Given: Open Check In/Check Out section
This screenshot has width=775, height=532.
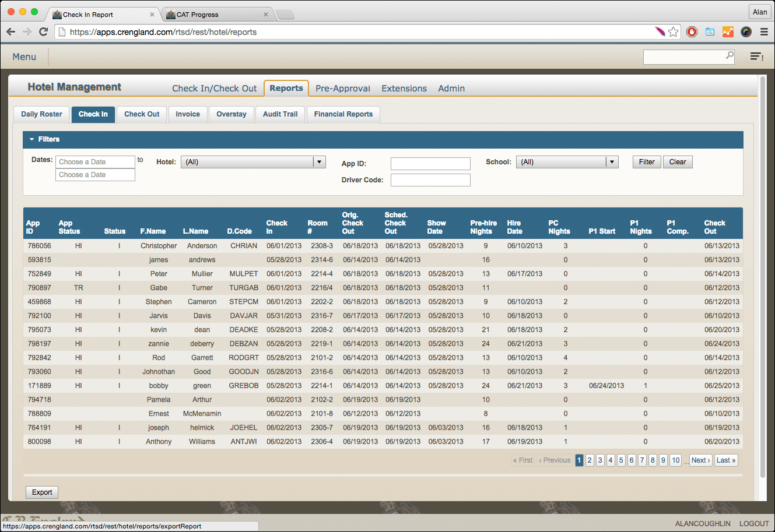Looking at the screenshot, I should point(215,89).
